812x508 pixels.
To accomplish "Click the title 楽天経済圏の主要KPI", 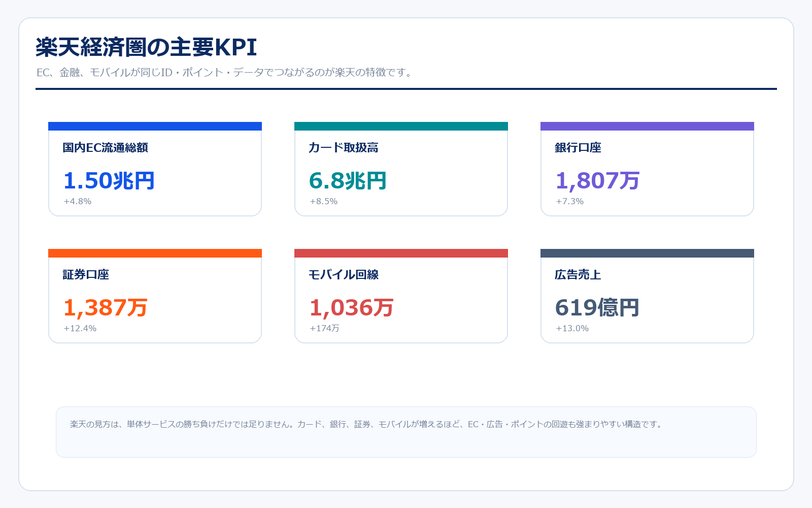I will click(146, 47).
